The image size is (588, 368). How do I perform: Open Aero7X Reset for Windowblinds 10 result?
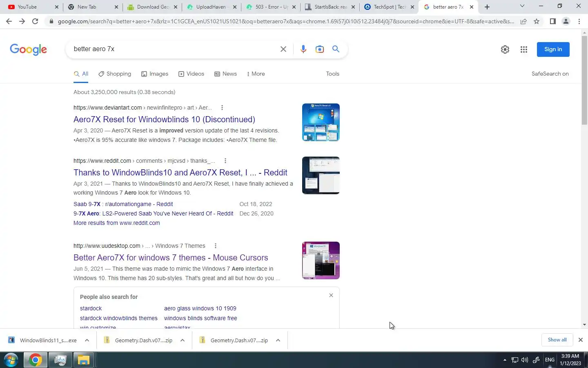(x=164, y=119)
